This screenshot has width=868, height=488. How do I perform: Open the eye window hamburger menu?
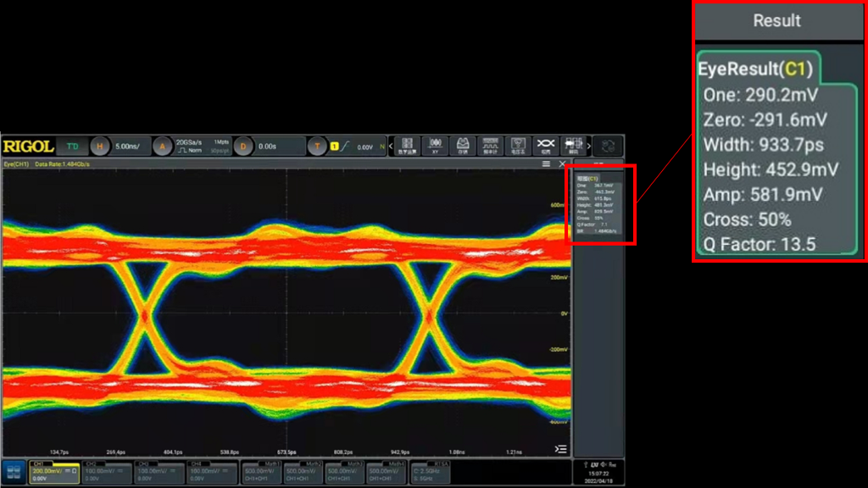[546, 164]
